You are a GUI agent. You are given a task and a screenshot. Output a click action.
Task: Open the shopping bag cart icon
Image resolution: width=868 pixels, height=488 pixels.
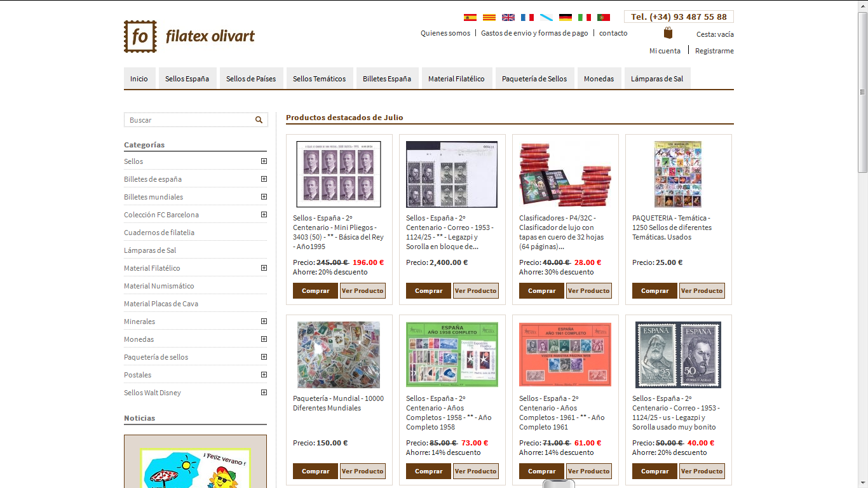coord(668,33)
